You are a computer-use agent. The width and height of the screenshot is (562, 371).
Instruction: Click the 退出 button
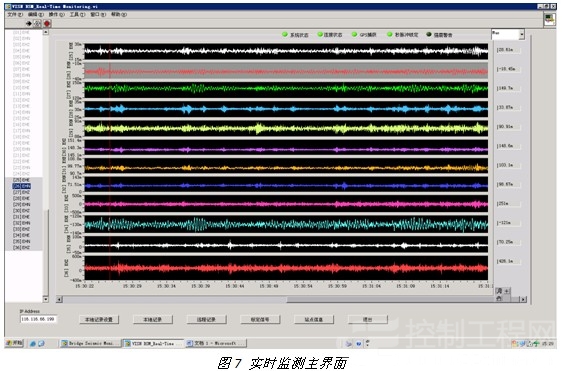(368, 319)
